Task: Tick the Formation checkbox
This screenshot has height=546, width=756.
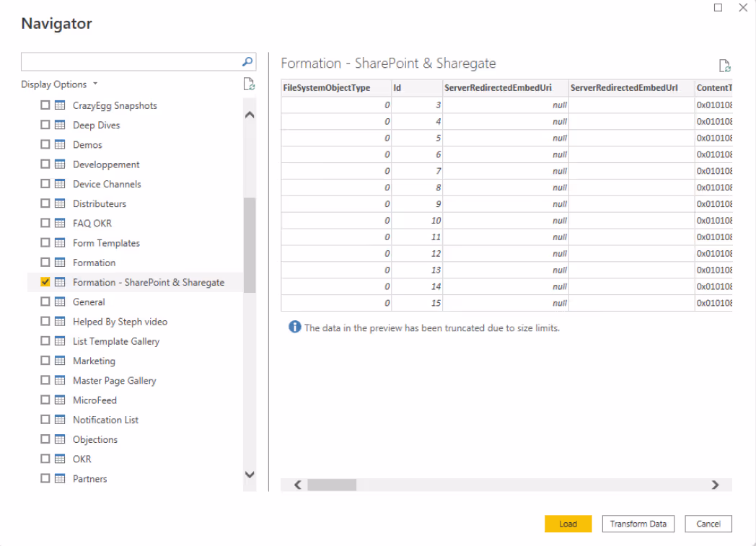Action: 45,262
